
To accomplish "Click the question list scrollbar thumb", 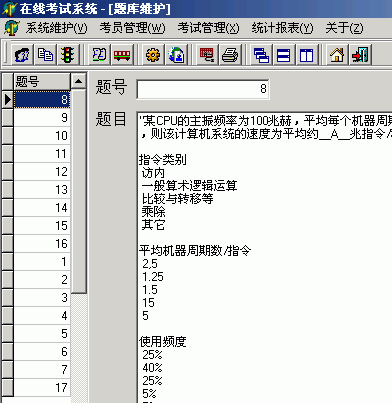I will click(79, 191).
